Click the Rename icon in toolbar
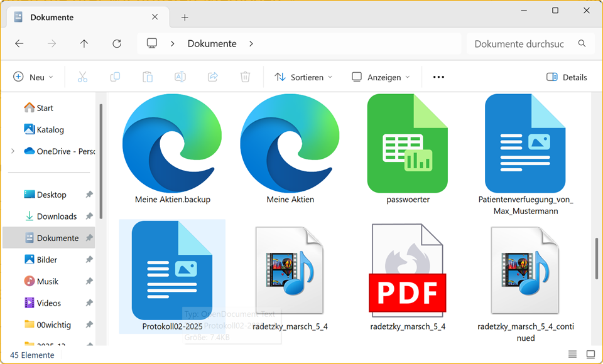This screenshot has height=364, width=603. coord(180,77)
